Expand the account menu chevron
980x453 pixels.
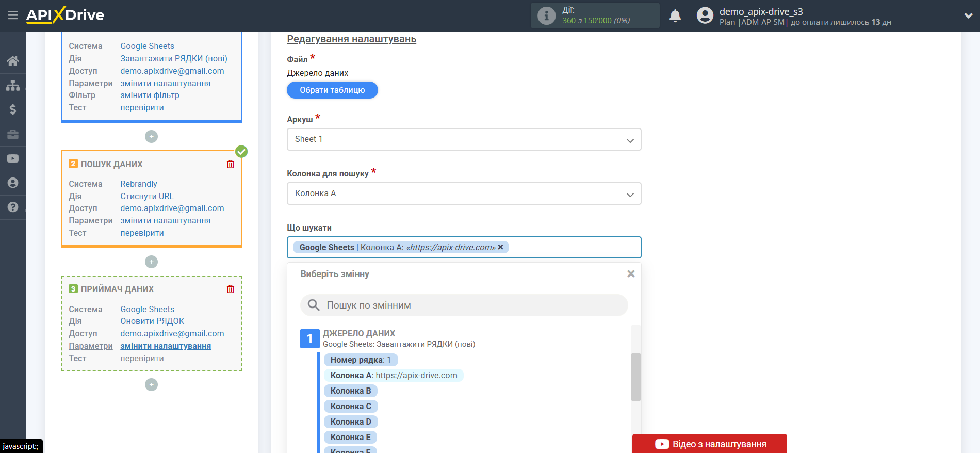(968, 15)
